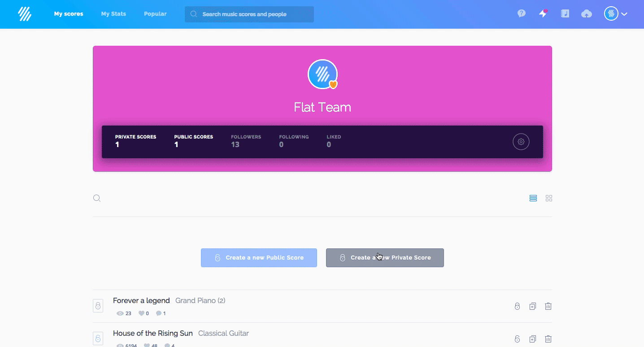Screen dimensions: 644x347
Task: Click the lock badge left of House of the Rising Sun
Action: click(x=98, y=338)
